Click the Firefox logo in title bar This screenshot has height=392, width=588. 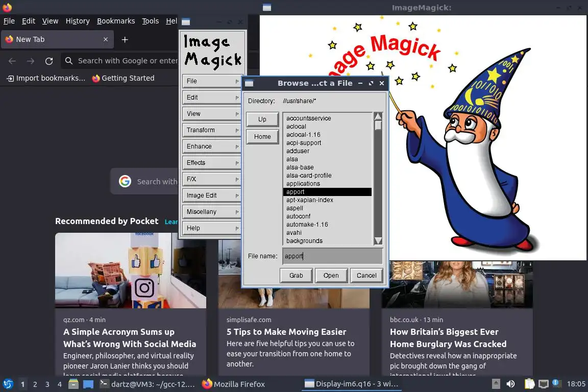tap(7, 7)
